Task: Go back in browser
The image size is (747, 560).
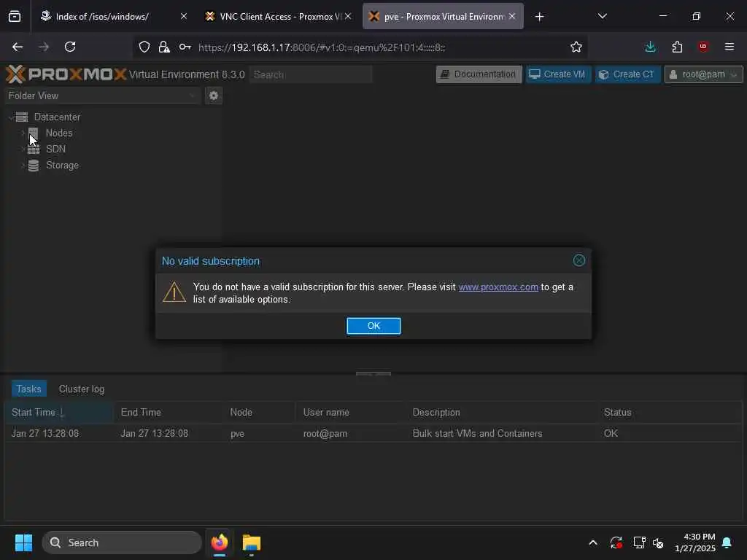Action: (18, 47)
